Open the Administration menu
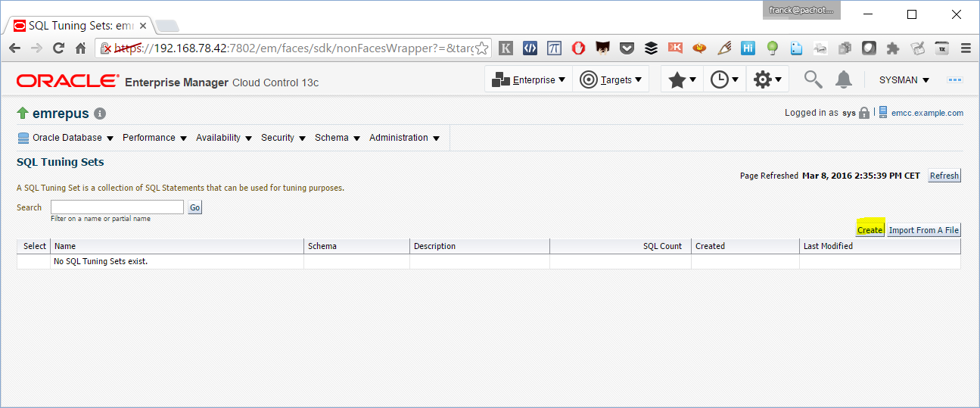 [405, 138]
